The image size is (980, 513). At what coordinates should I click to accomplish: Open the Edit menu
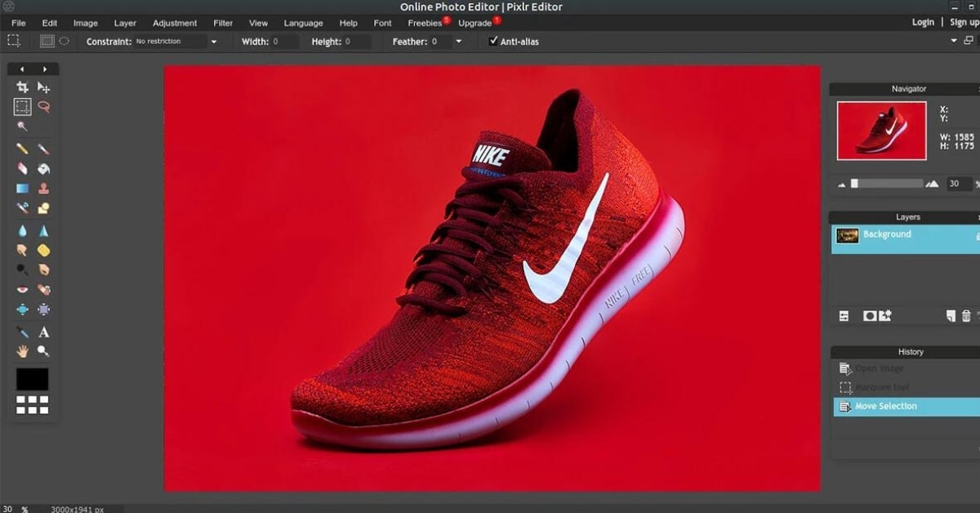click(x=50, y=23)
